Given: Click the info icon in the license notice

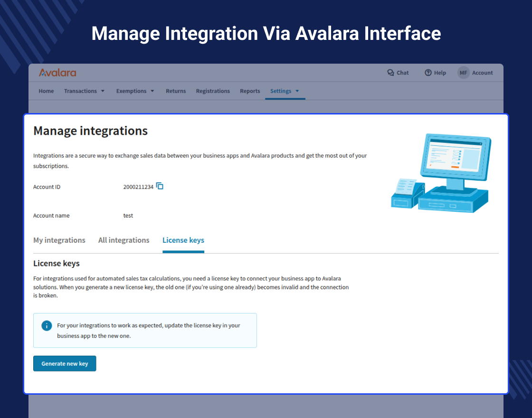Looking at the screenshot, I should pyautogui.click(x=47, y=325).
